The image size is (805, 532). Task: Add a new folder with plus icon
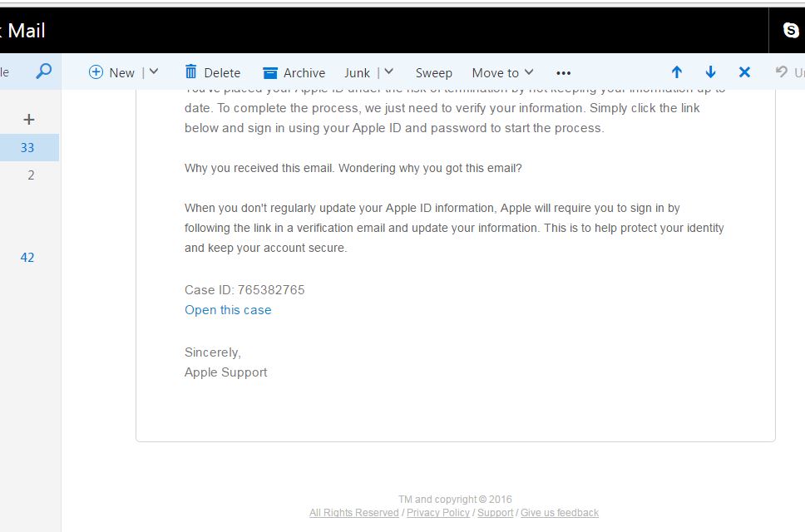[29, 120]
